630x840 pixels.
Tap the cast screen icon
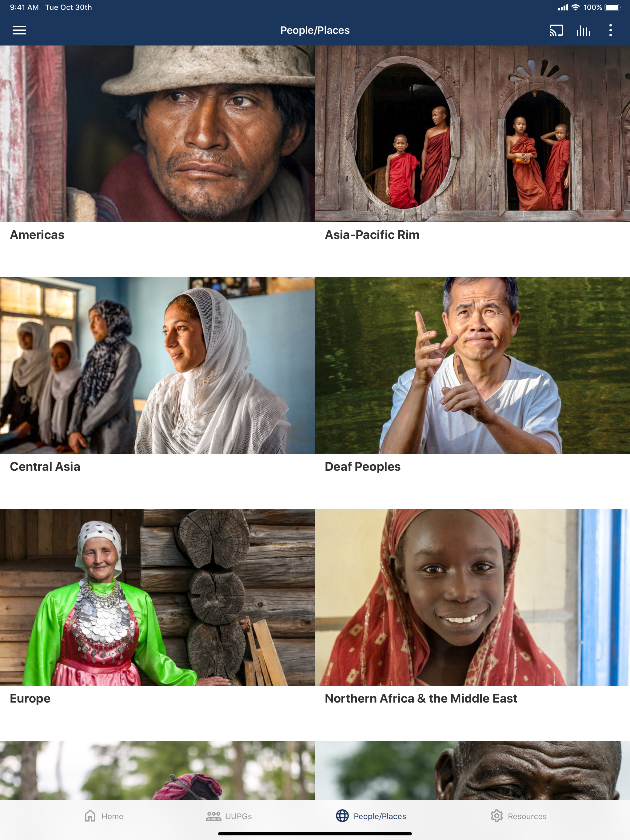[556, 30]
